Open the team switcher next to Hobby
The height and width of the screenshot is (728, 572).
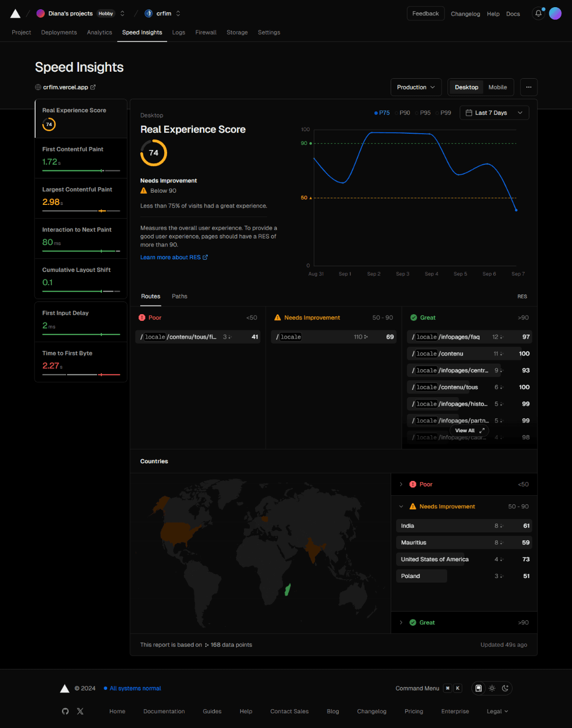122,14
